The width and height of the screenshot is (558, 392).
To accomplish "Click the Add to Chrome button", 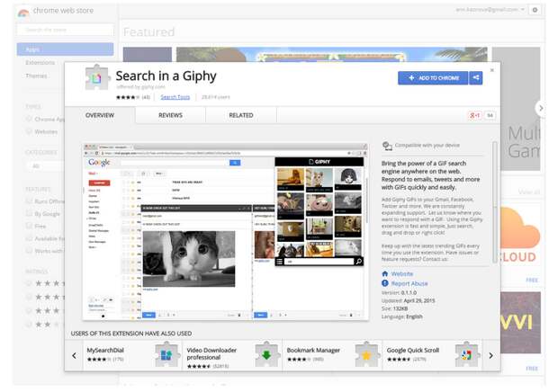I will (433, 78).
